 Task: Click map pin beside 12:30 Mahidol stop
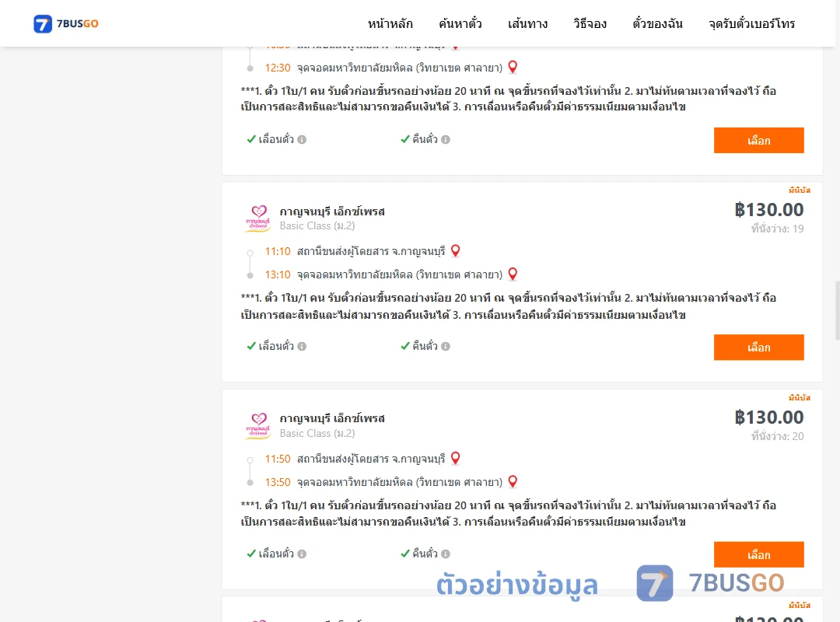click(x=513, y=67)
